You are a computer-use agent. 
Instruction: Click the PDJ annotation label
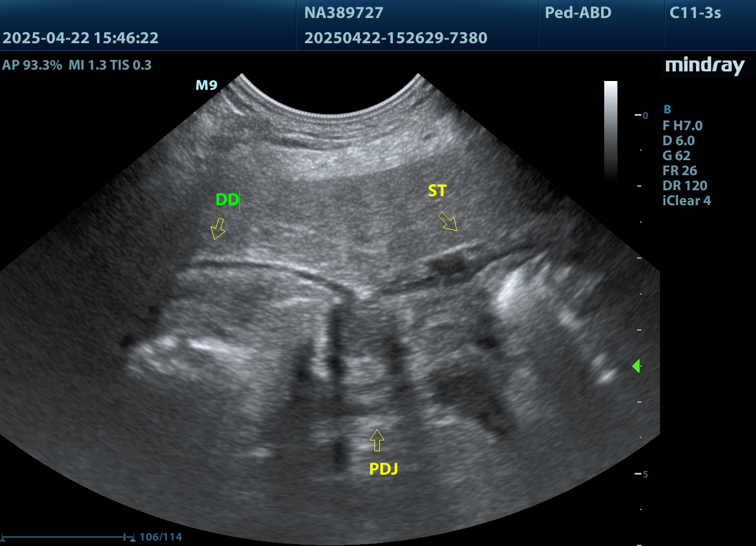pos(383,469)
